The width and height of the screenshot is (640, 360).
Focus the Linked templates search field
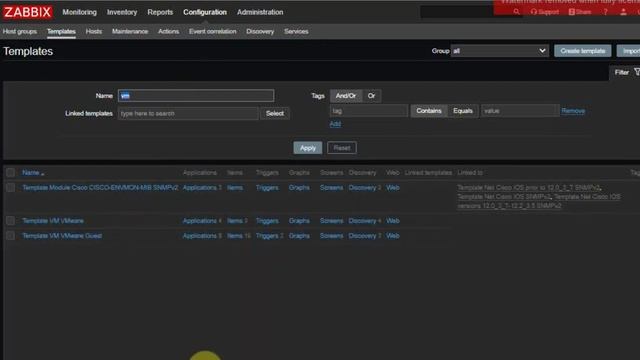click(188, 113)
